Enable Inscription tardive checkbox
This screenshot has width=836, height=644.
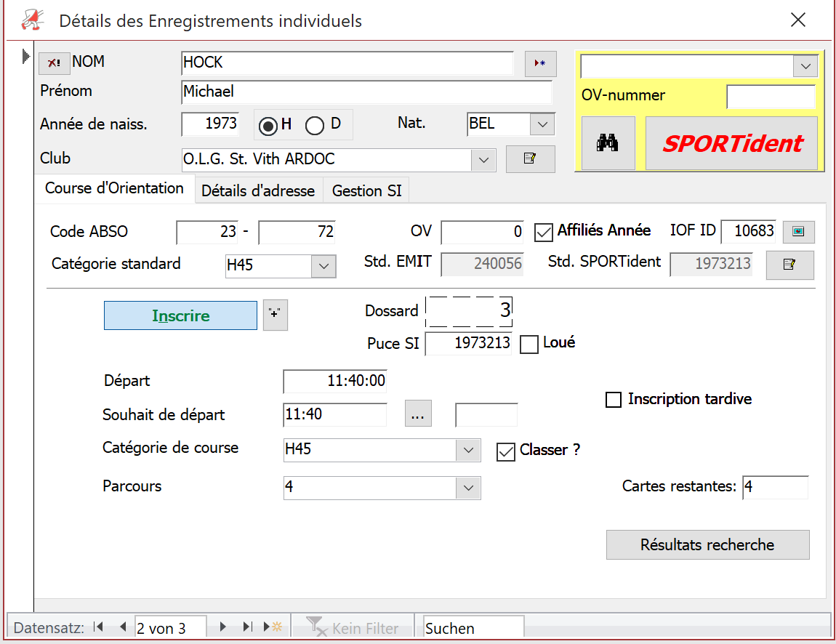point(614,399)
